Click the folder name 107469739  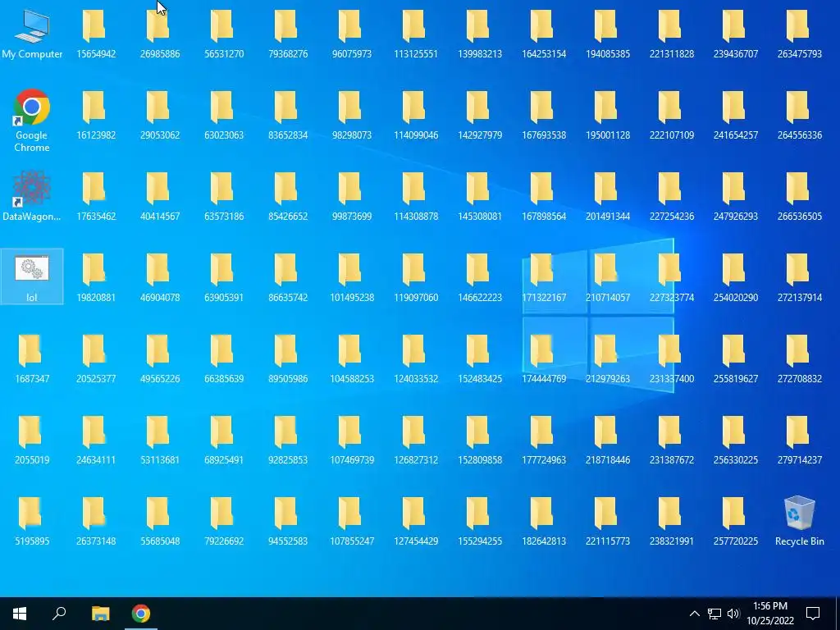point(352,459)
